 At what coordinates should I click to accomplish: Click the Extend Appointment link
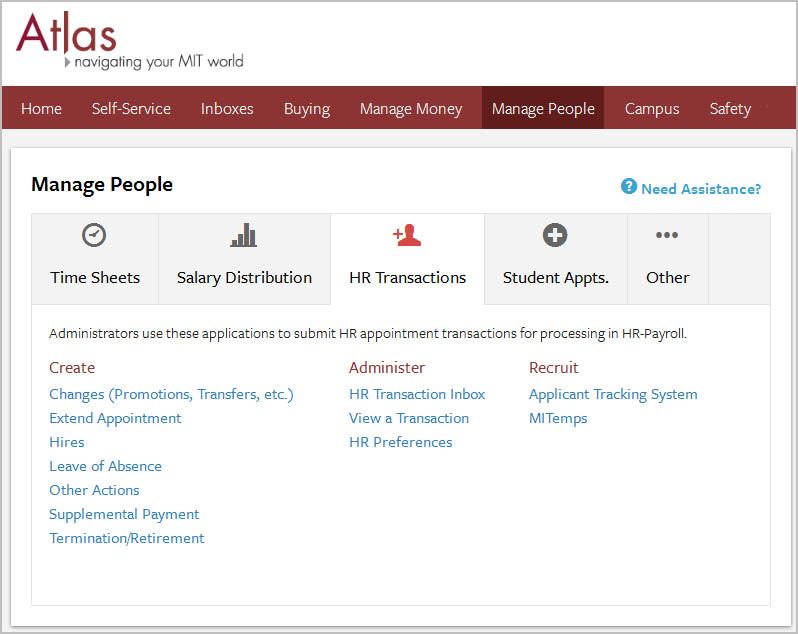(115, 418)
